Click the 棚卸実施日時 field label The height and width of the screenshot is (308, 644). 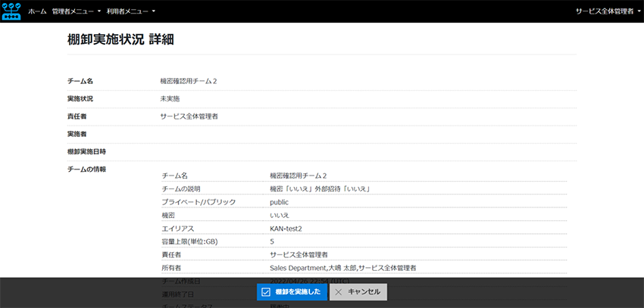click(x=86, y=151)
